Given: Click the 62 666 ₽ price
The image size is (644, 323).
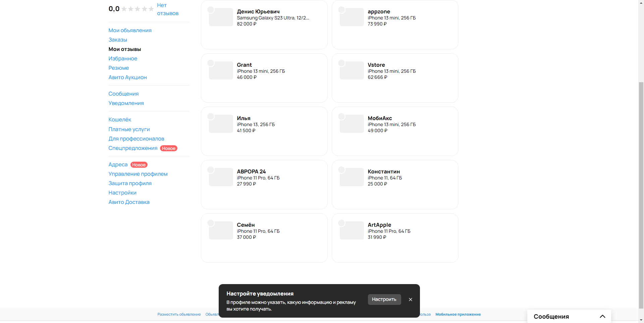Looking at the screenshot, I should [377, 77].
